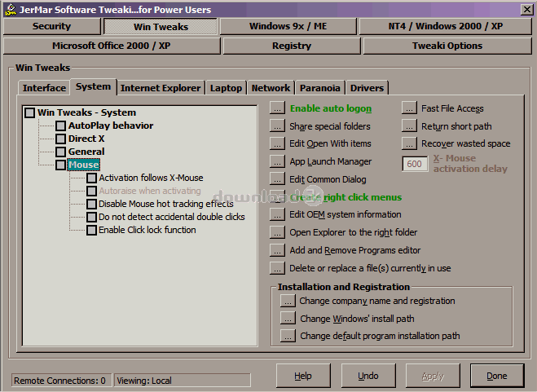Click the ... button for default program installation path

point(288,336)
